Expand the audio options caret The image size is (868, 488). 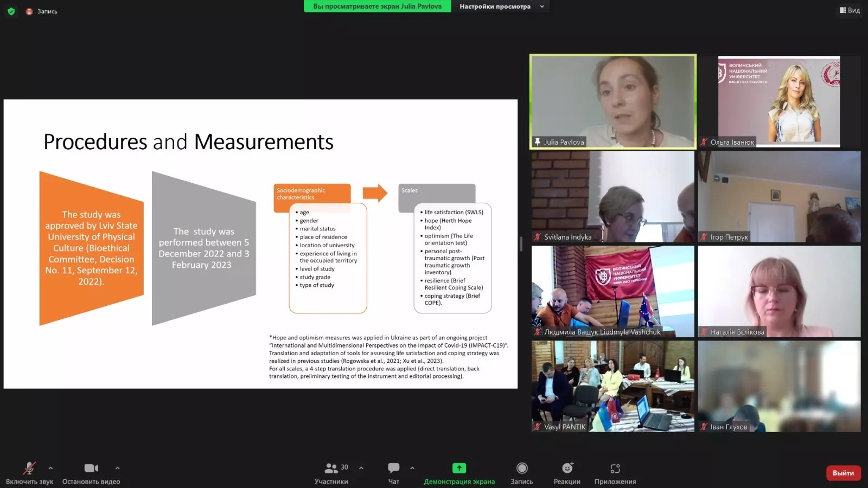click(x=50, y=468)
